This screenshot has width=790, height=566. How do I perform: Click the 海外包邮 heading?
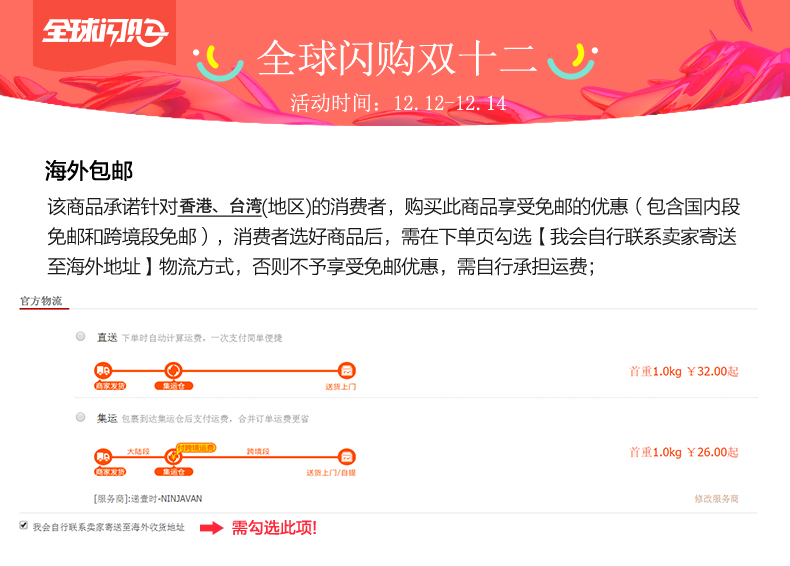pos(89,171)
